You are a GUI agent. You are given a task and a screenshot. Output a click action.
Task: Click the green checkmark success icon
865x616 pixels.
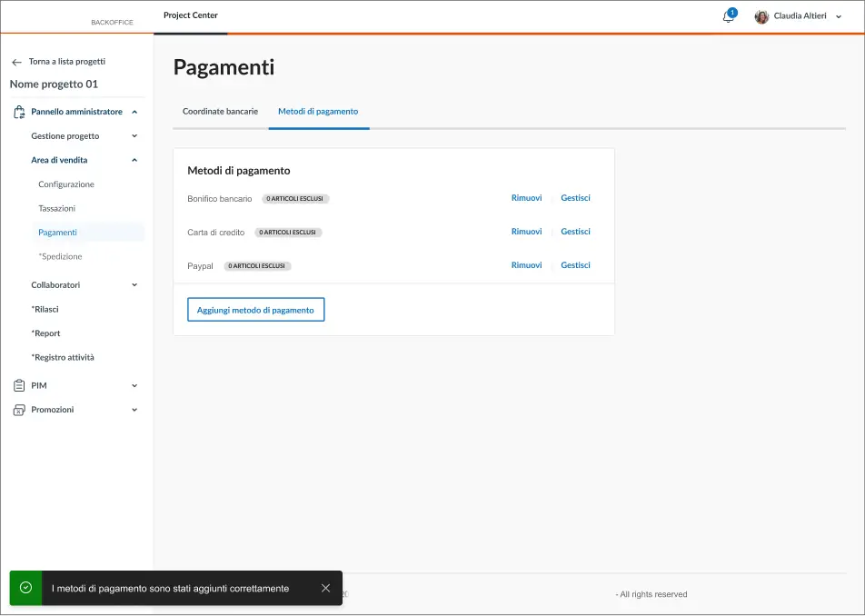click(x=25, y=588)
